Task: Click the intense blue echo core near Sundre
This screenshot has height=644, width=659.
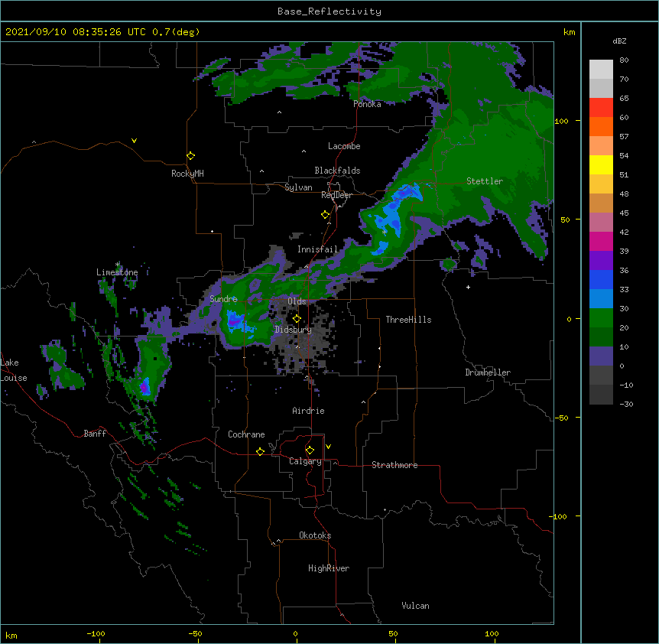Action: point(235,322)
